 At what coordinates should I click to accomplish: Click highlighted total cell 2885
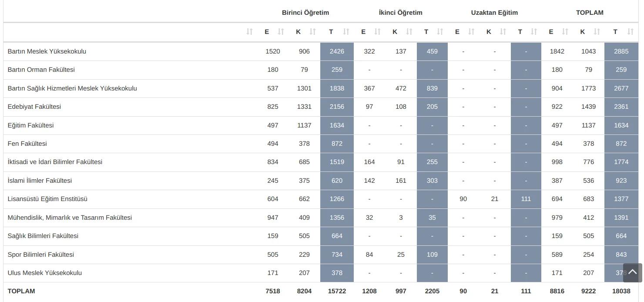(621, 51)
